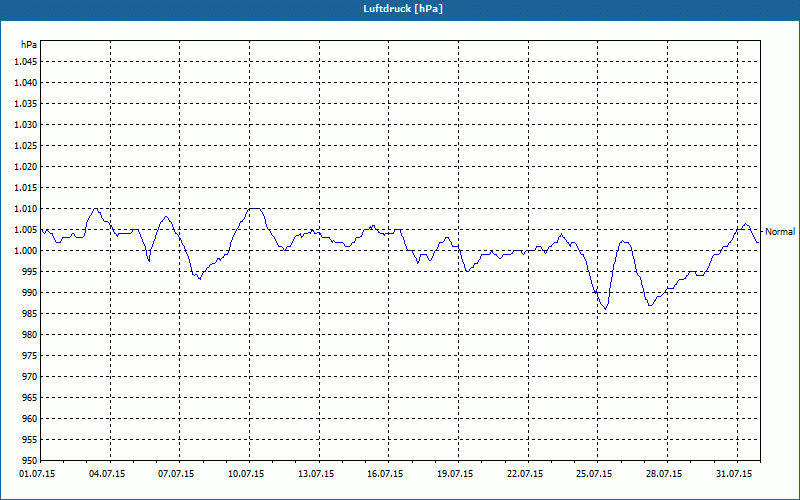This screenshot has height=500, width=800.
Task: Click the 995 y-axis value
Action: [30, 271]
